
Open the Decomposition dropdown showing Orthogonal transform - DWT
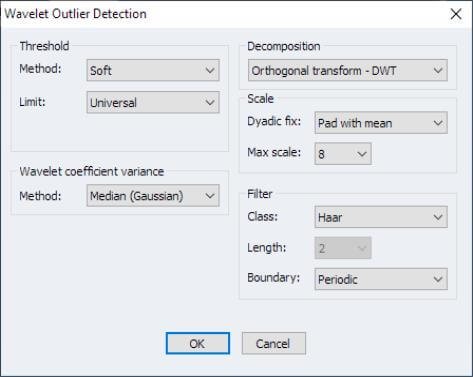tap(348, 70)
